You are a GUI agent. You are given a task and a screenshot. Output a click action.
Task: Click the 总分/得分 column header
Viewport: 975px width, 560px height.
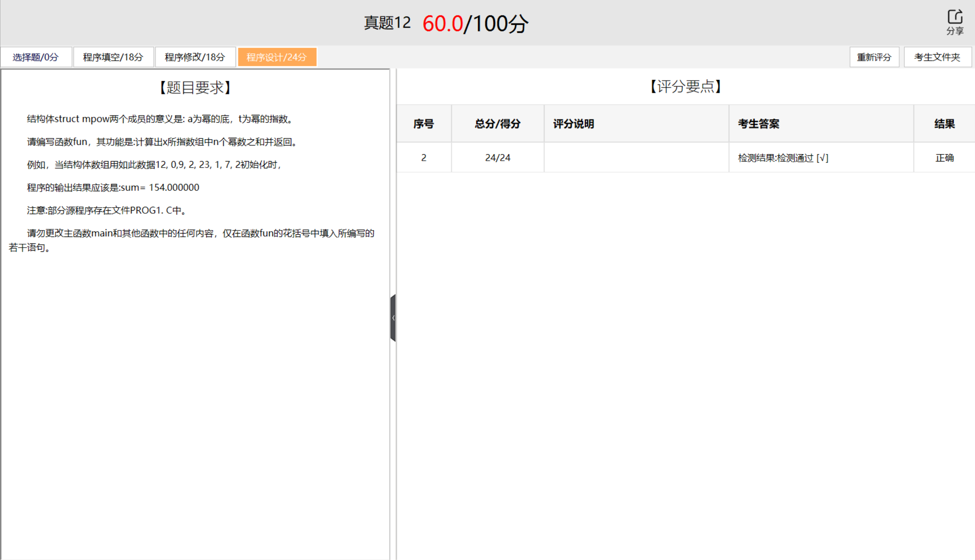click(x=497, y=124)
